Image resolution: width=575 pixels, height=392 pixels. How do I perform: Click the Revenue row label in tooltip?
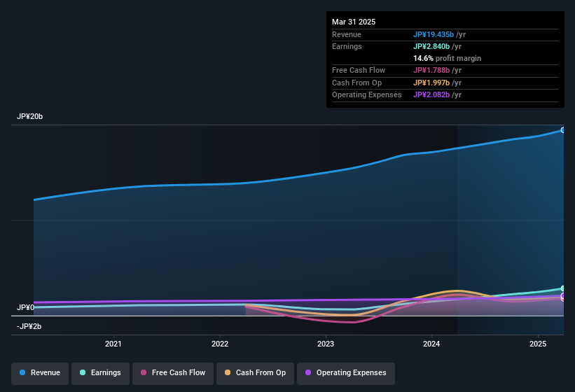pyautogui.click(x=347, y=34)
